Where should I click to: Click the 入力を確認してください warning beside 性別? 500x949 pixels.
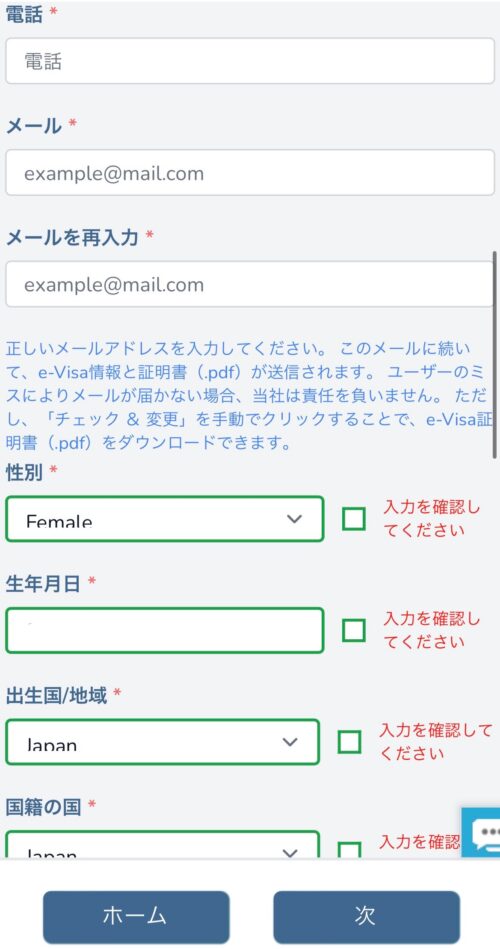click(x=432, y=519)
